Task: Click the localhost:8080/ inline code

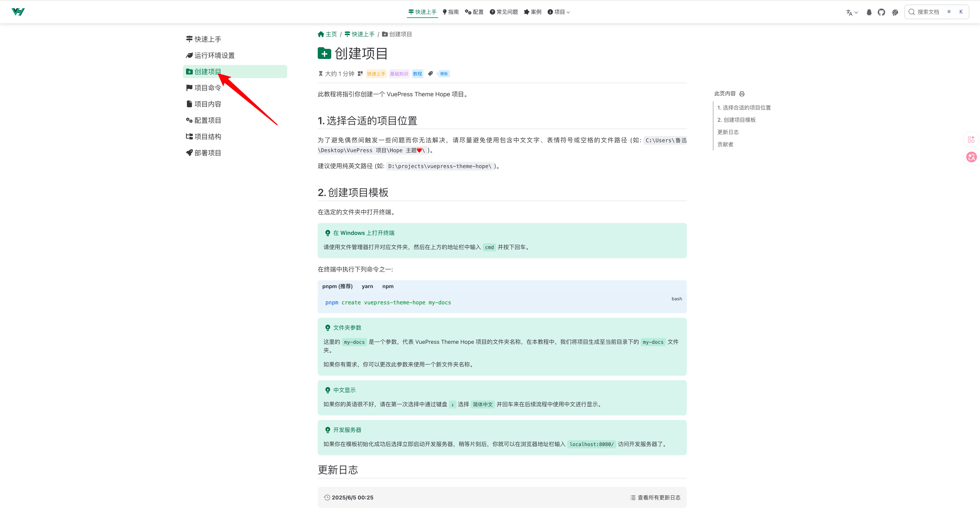Action: coord(592,444)
